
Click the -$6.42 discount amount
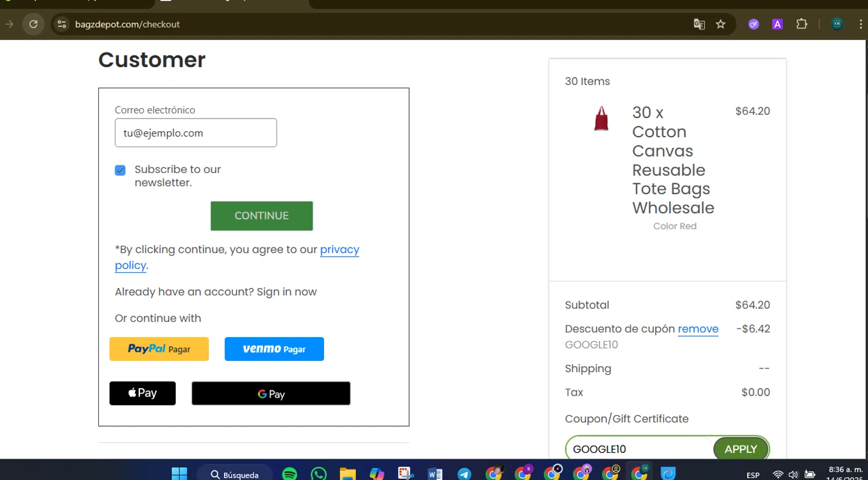click(x=753, y=328)
